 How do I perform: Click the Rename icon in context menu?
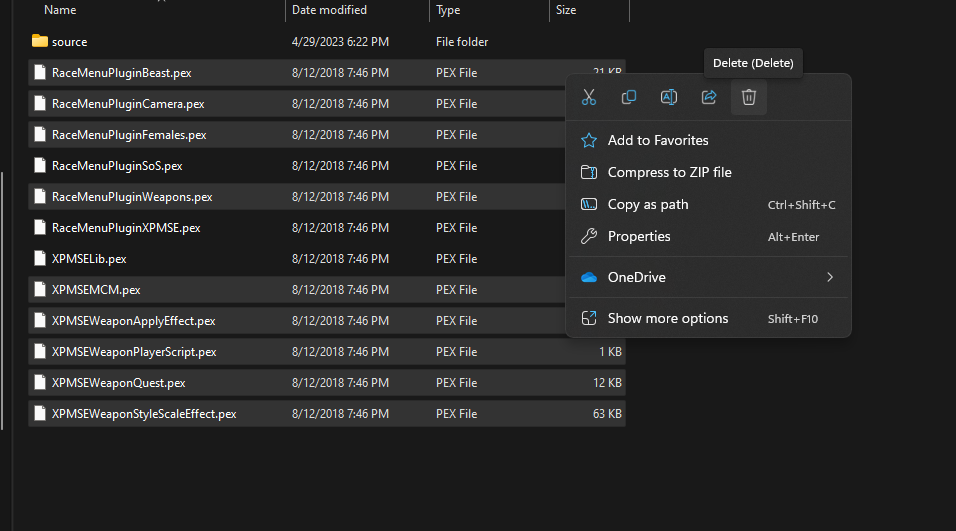[669, 97]
